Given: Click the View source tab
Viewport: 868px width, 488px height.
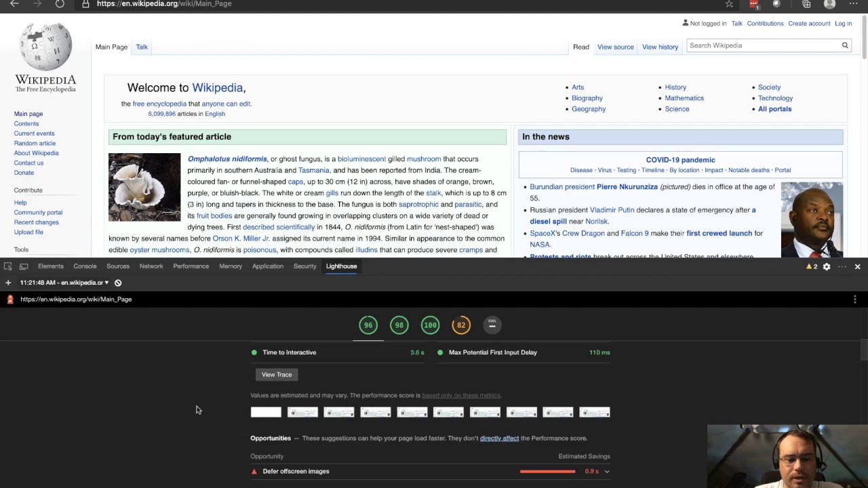Looking at the screenshot, I should click(616, 47).
